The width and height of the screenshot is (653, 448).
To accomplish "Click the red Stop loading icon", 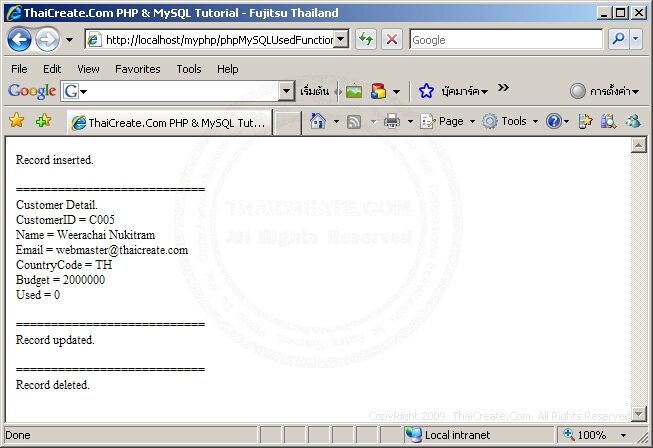I will [391, 40].
